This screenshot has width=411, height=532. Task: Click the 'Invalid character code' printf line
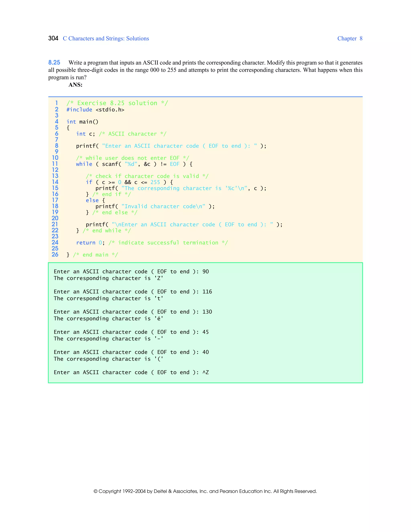pyautogui.click(x=155, y=206)
